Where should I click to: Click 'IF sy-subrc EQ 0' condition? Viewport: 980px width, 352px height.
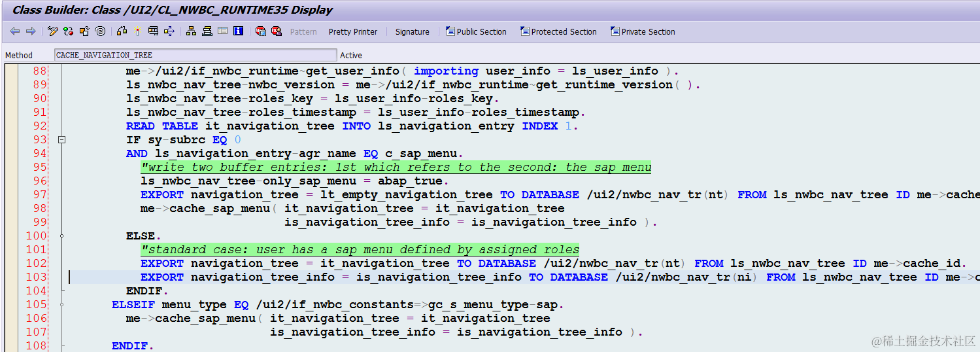click(x=184, y=139)
